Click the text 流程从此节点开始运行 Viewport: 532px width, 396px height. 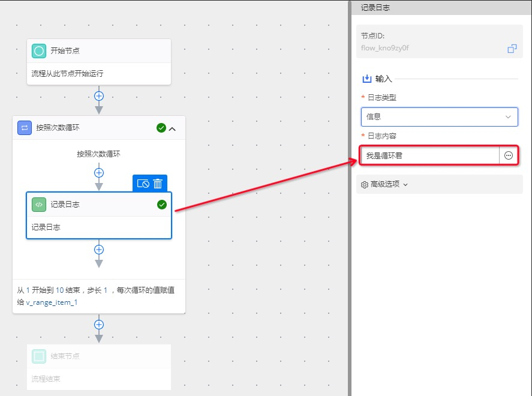67,74
